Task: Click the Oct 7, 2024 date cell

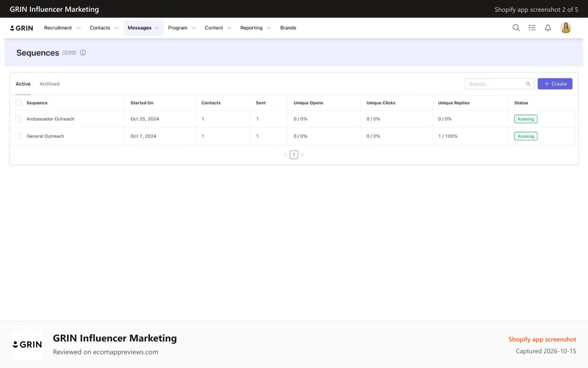Action: [143, 136]
